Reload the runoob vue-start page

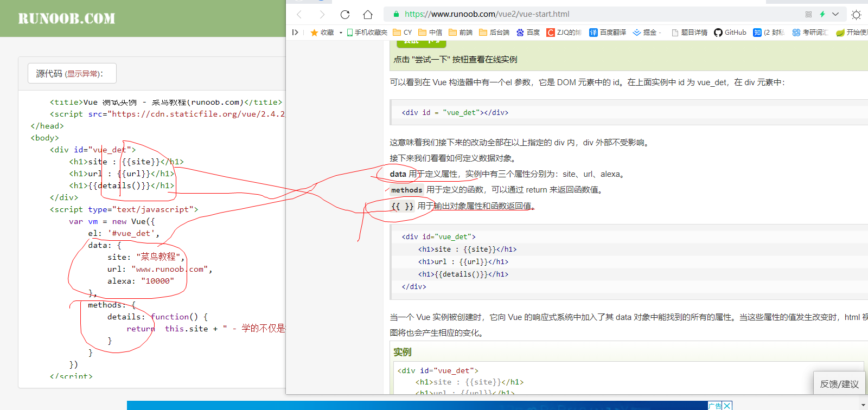(345, 15)
